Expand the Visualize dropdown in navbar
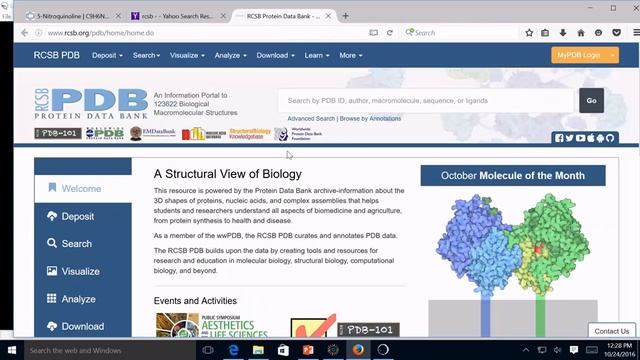The width and height of the screenshot is (640, 360). 187,55
